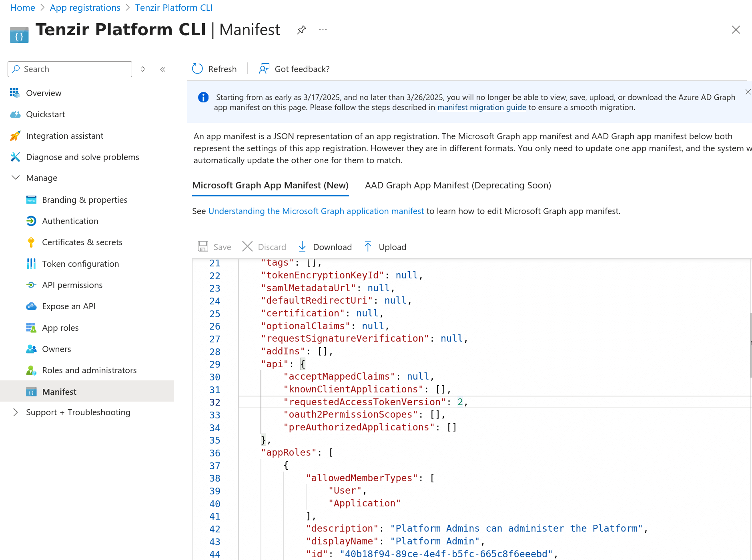The image size is (752, 560).
Task: Open API permissions in the sidebar
Action: click(72, 285)
